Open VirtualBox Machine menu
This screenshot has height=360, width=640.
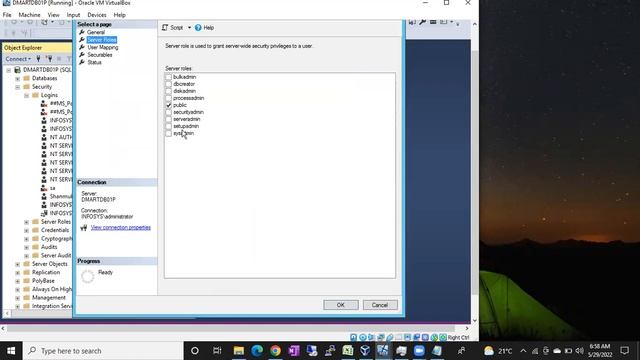coord(29,15)
